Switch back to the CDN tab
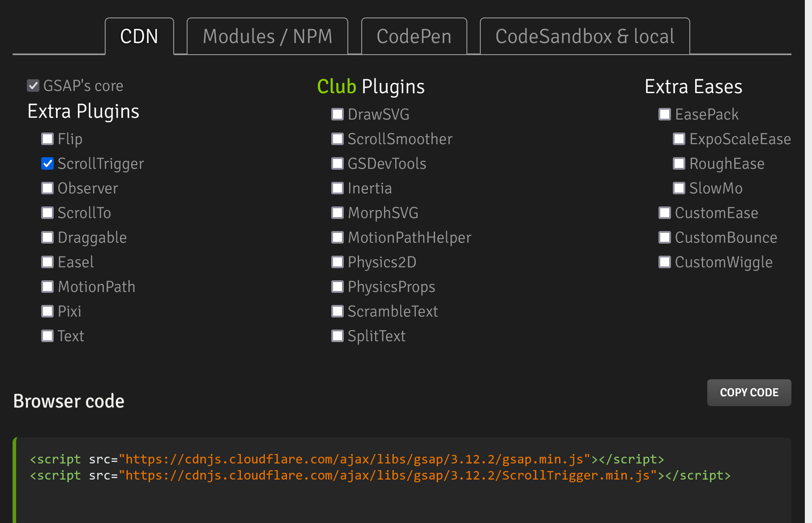Viewport: 812px width, 523px height. (x=139, y=36)
